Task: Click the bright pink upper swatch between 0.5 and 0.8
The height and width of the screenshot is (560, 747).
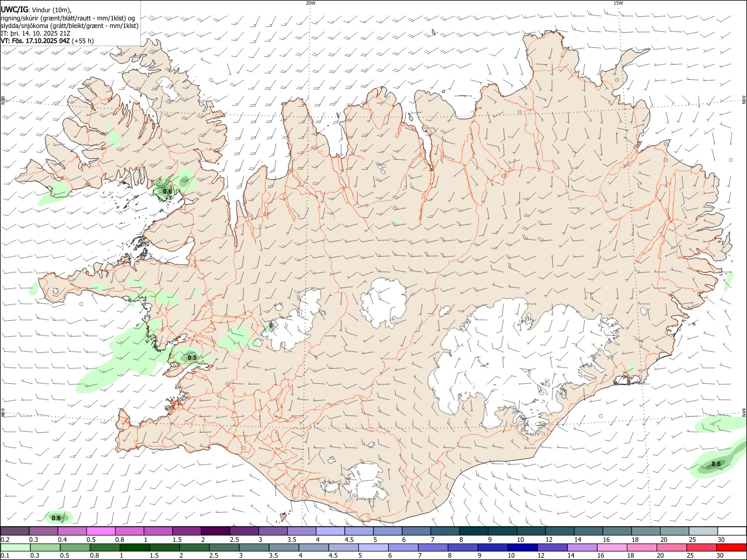Action: tap(100, 531)
